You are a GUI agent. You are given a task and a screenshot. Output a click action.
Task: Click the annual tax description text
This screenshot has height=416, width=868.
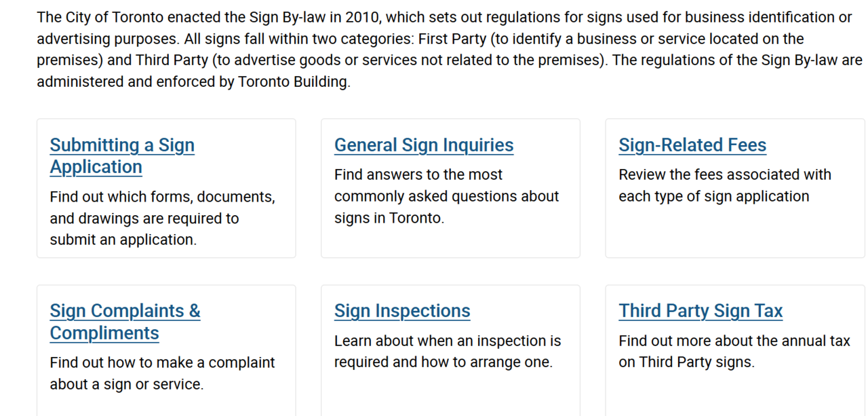click(x=734, y=341)
